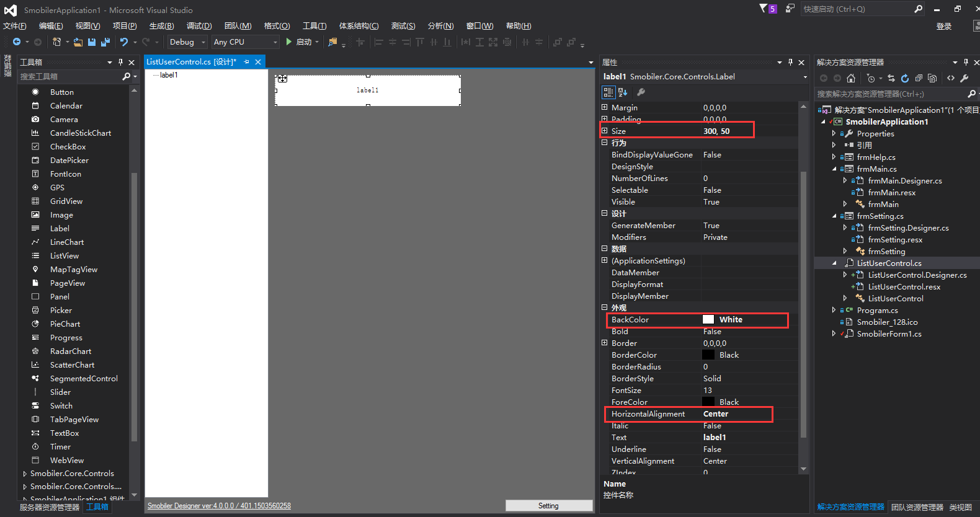Click the Save file toolbar icon
The width and height of the screenshot is (980, 517).
click(x=92, y=42)
